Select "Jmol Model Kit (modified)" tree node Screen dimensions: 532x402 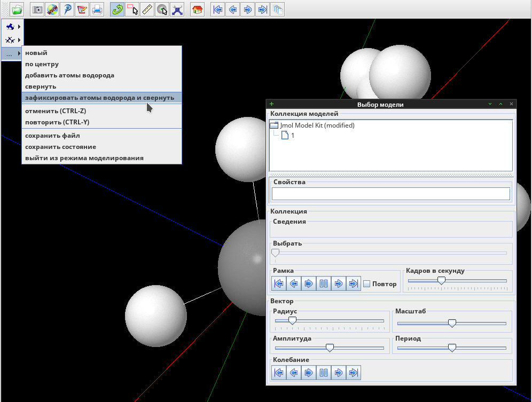tap(317, 125)
